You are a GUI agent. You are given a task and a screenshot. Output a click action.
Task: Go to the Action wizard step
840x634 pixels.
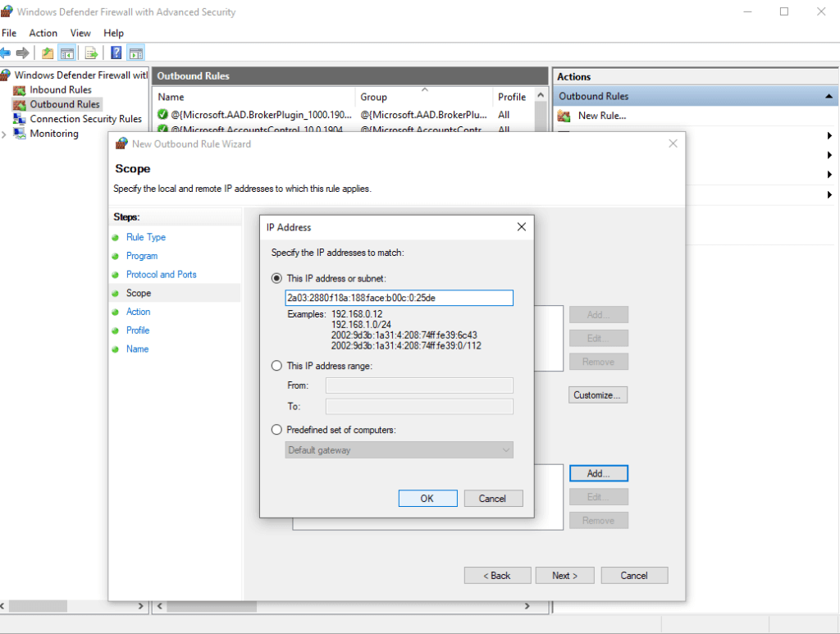click(x=138, y=311)
